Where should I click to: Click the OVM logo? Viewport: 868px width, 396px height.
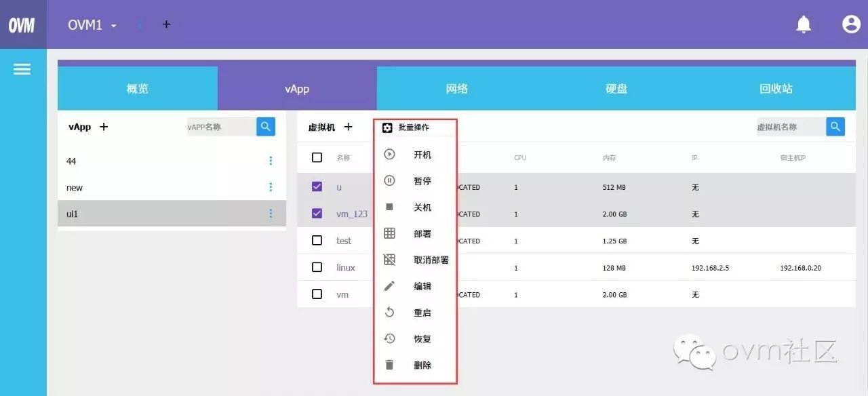22,25
